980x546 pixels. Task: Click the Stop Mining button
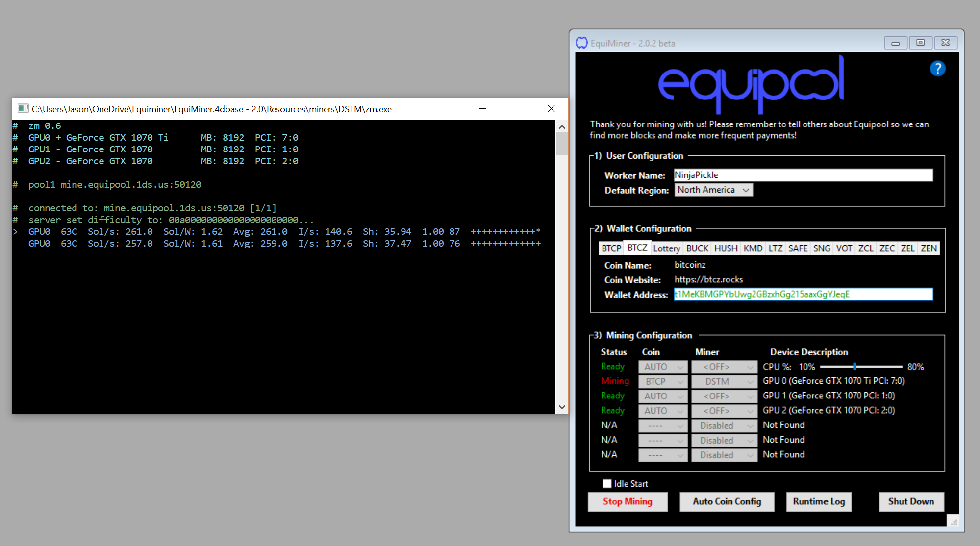628,501
